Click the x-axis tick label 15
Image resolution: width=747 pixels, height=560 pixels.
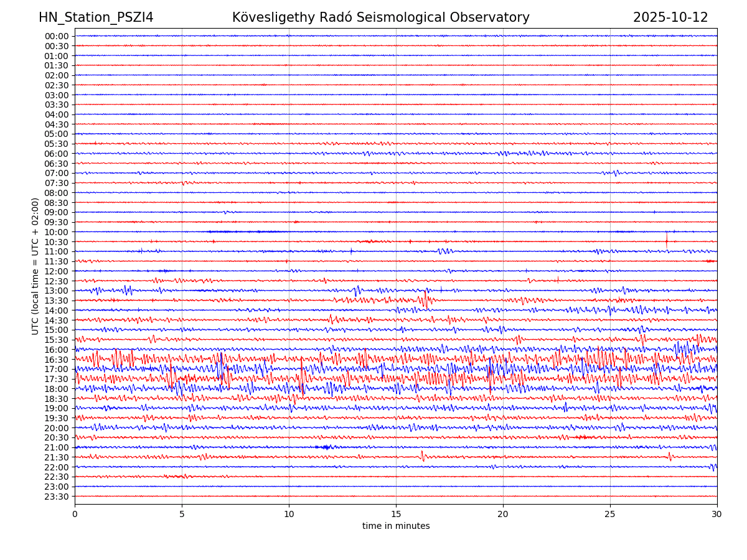396,514
